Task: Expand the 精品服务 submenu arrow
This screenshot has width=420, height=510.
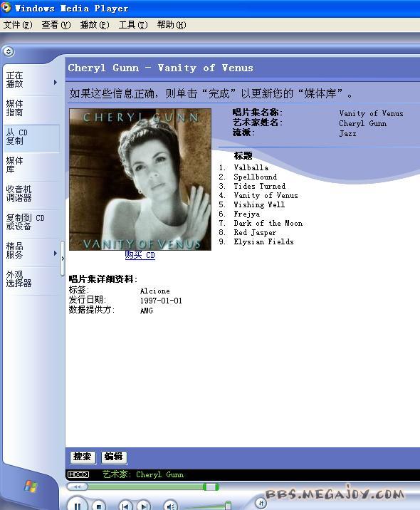Action: (56, 253)
